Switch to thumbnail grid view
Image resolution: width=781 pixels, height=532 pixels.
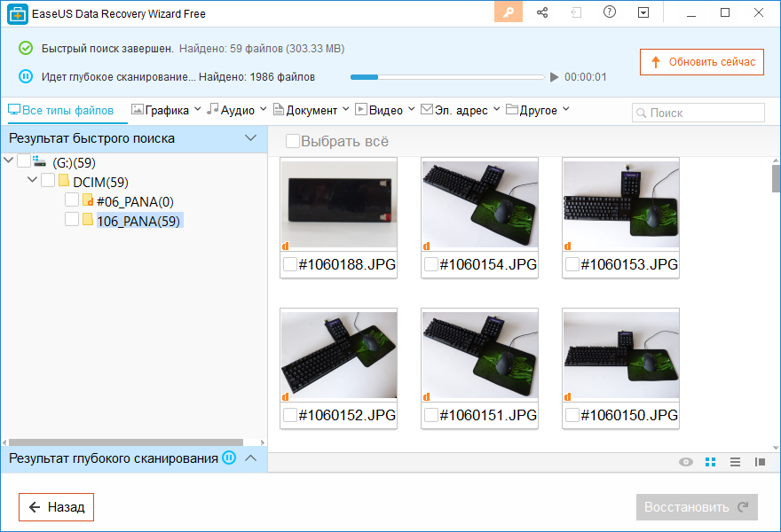[710, 462]
